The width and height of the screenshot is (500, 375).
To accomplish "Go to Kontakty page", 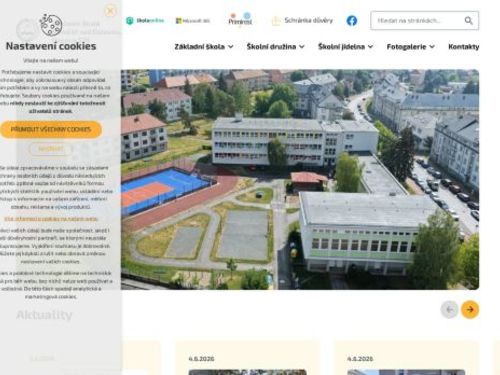I will tap(464, 47).
